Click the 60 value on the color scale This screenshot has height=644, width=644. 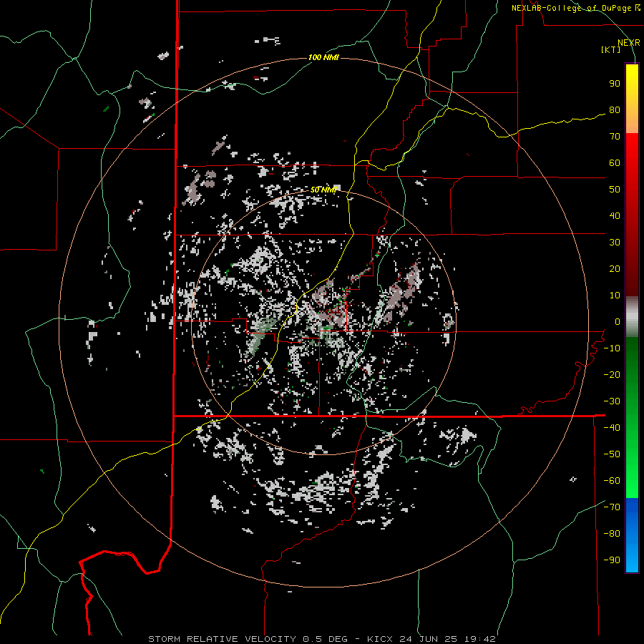click(x=615, y=162)
